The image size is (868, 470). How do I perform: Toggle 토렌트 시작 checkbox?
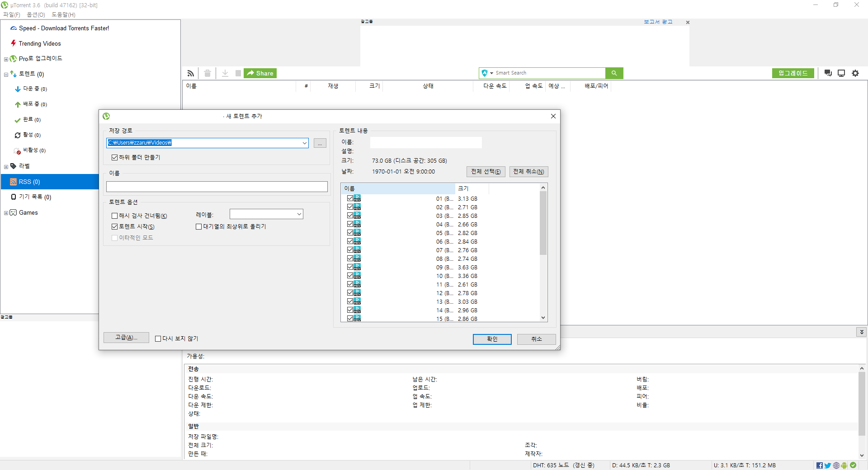click(x=114, y=226)
